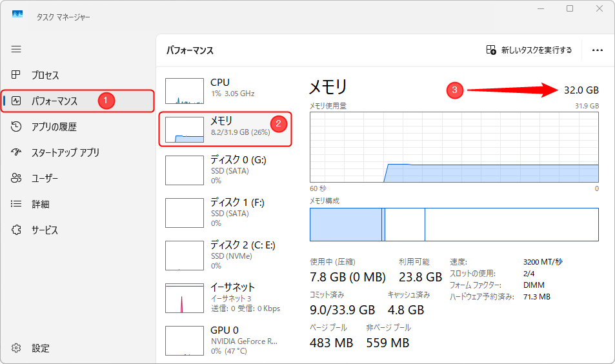Image resolution: width=615 pixels, height=364 pixels.
Task: Open the Users page icon
Action: (17, 179)
